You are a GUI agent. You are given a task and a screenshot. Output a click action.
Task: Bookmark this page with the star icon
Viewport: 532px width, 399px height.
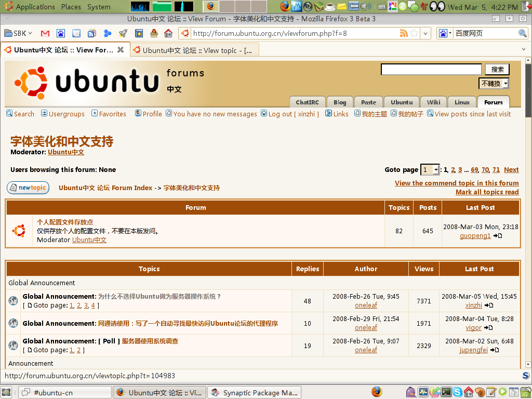point(414,33)
